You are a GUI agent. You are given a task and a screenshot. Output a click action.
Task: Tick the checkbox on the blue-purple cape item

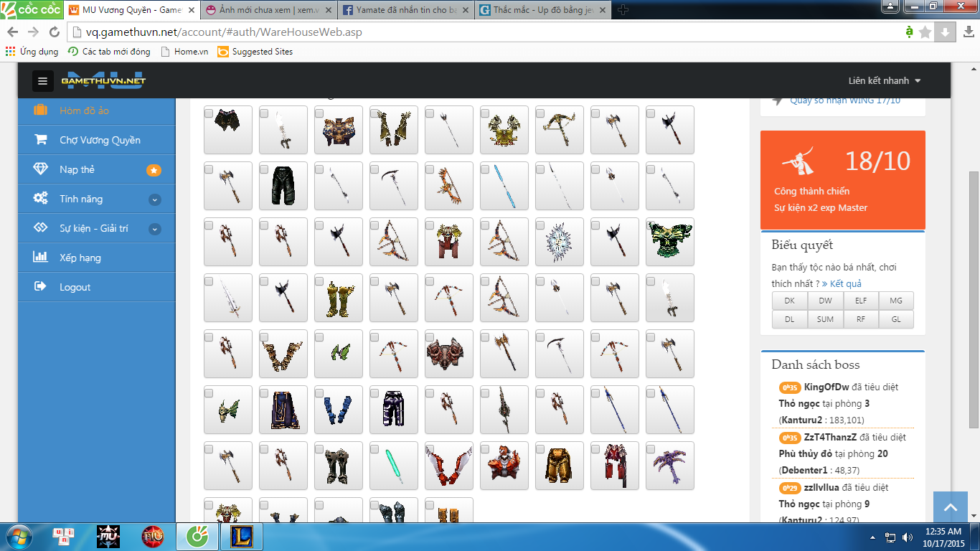264,393
